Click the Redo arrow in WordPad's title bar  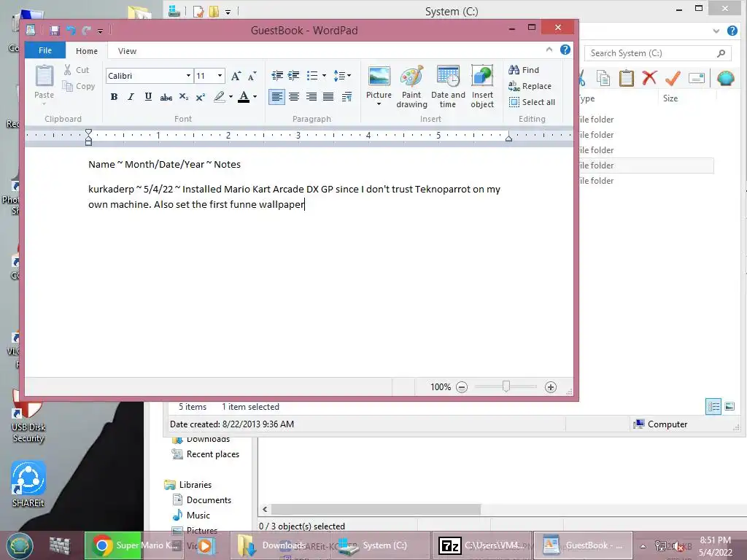pos(86,31)
